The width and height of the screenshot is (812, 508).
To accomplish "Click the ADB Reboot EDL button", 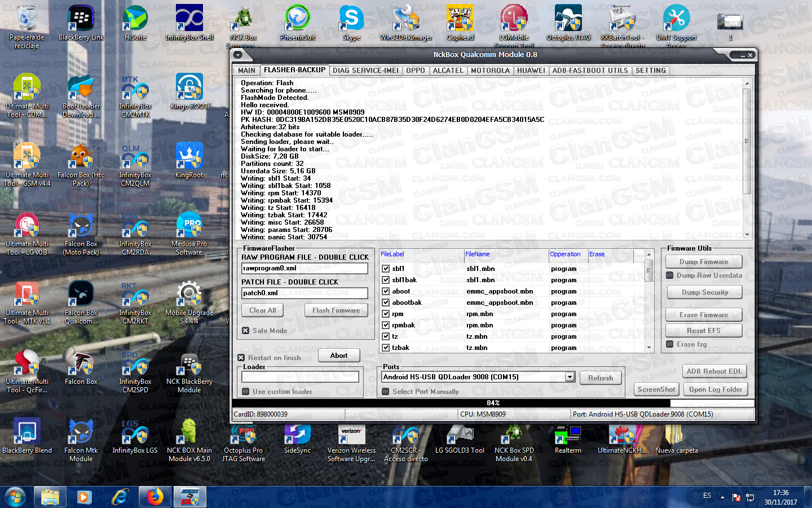I will (714, 371).
